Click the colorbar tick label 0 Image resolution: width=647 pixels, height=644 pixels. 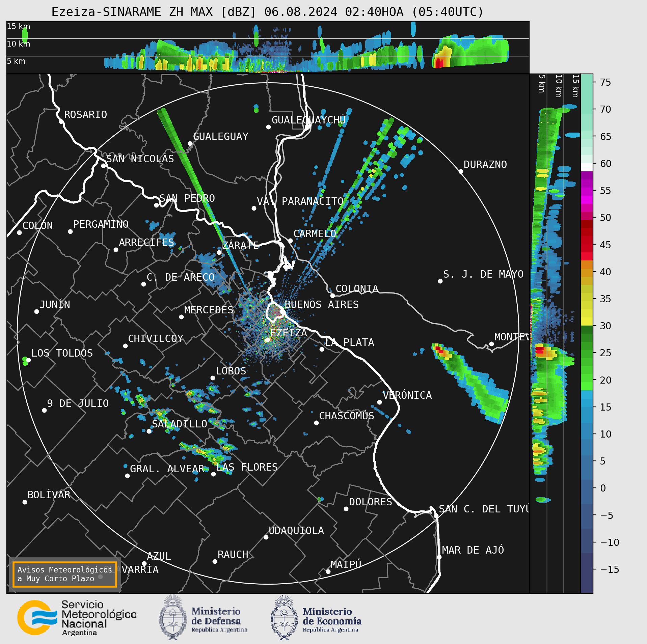coord(603,488)
